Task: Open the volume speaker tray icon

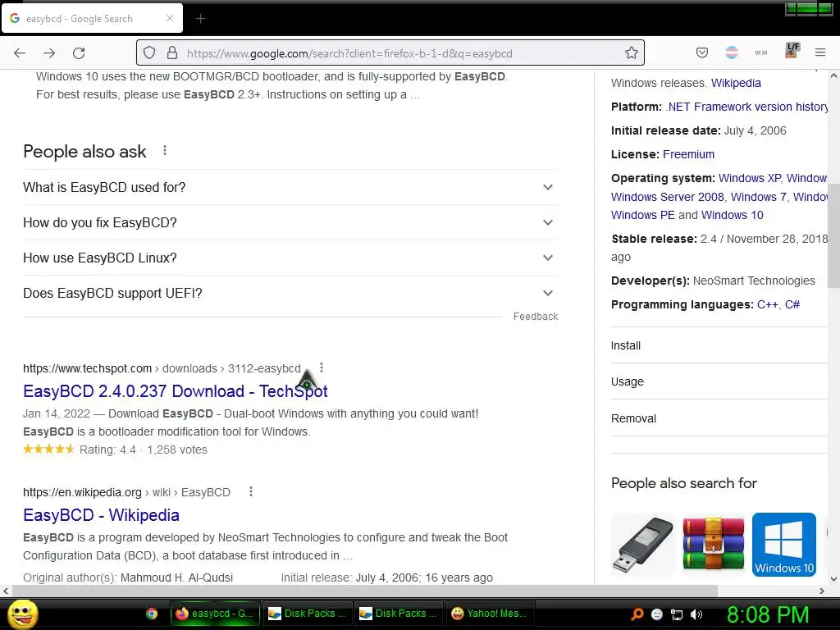Action: click(696, 614)
